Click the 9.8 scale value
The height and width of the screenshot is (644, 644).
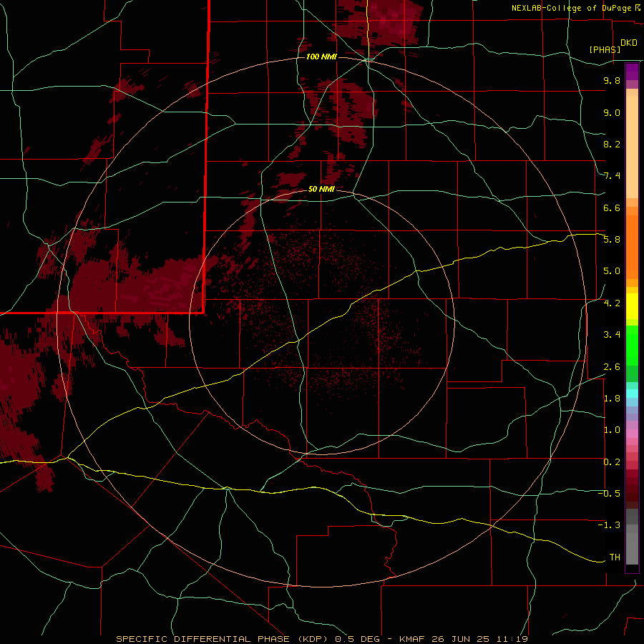pyautogui.click(x=612, y=80)
